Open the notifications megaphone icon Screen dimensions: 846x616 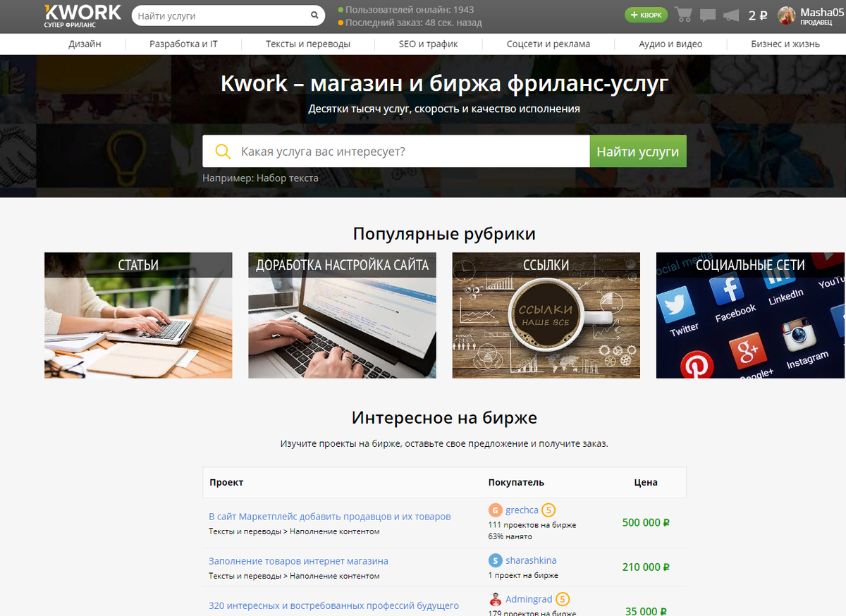(x=732, y=16)
